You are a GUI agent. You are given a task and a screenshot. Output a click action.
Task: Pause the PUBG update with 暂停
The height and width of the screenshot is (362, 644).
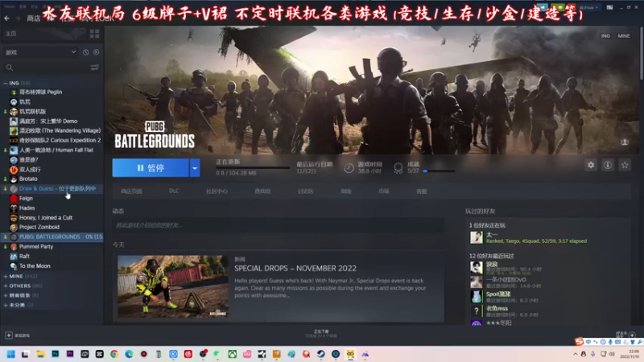(x=151, y=168)
